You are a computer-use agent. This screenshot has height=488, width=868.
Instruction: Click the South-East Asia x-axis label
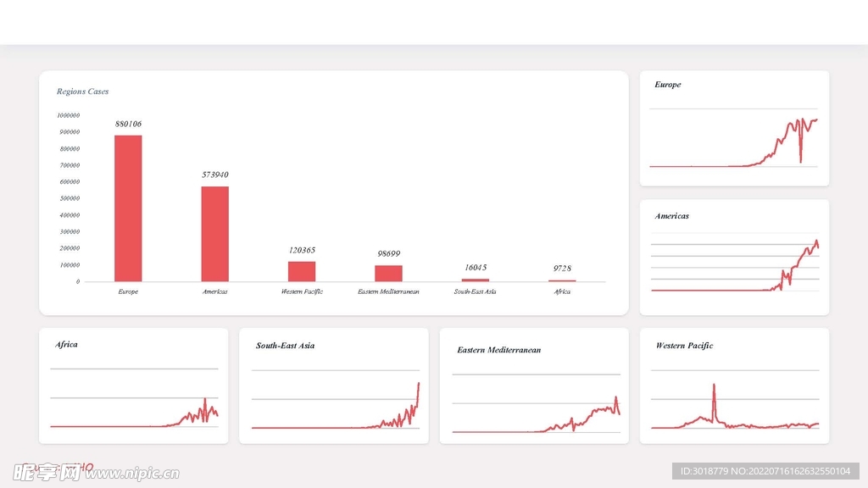(475, 291)
